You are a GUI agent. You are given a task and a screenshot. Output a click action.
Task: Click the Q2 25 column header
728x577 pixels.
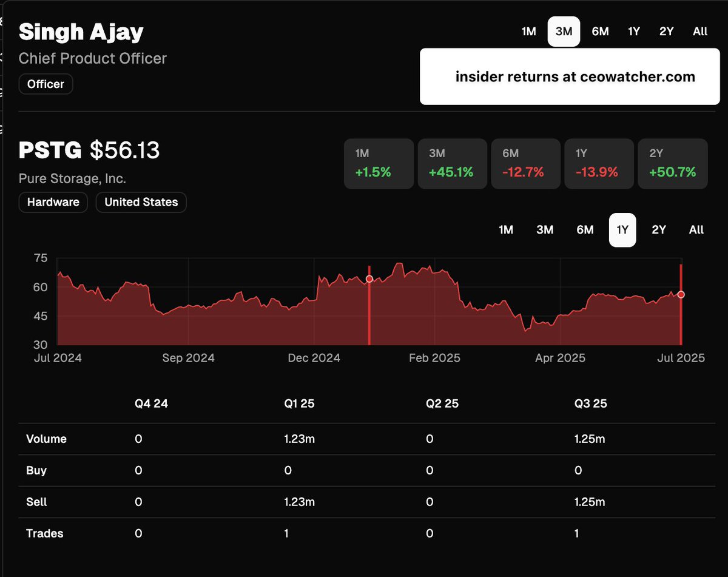point(442,403)
